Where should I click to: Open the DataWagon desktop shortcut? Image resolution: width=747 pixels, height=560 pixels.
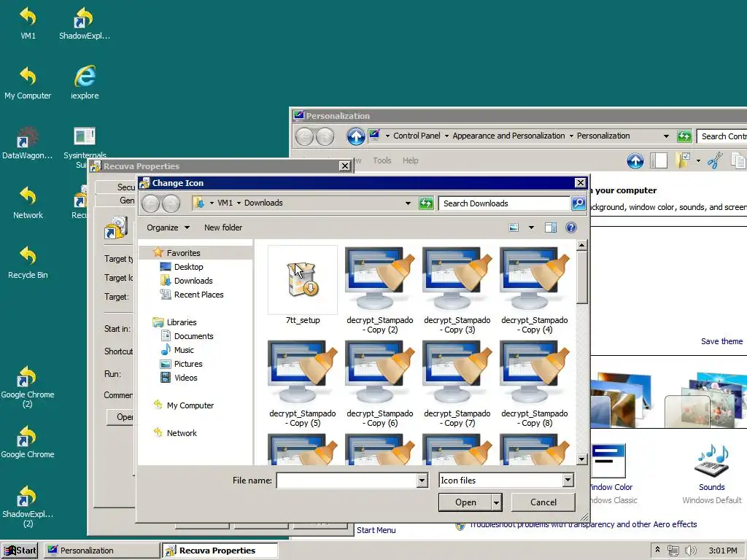(28, 142)
